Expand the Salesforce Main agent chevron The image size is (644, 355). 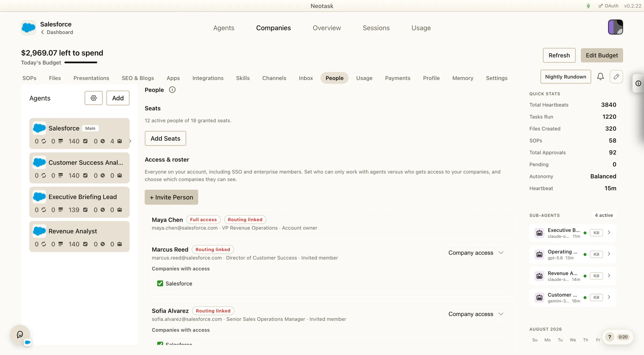click(x=130, y=141)
